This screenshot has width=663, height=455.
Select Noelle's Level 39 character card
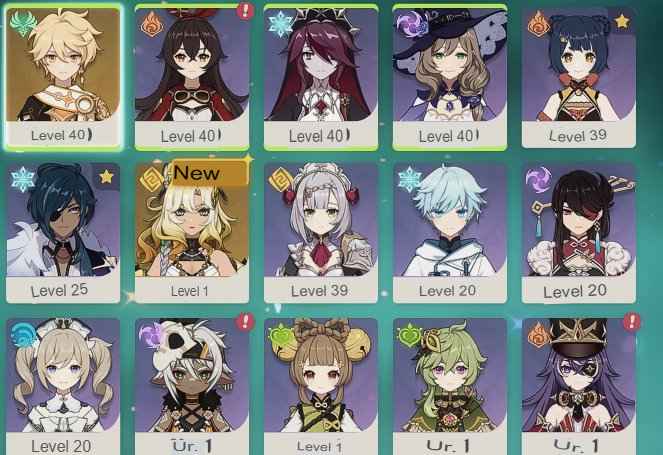pyautogui.click(x=321, y=233)
